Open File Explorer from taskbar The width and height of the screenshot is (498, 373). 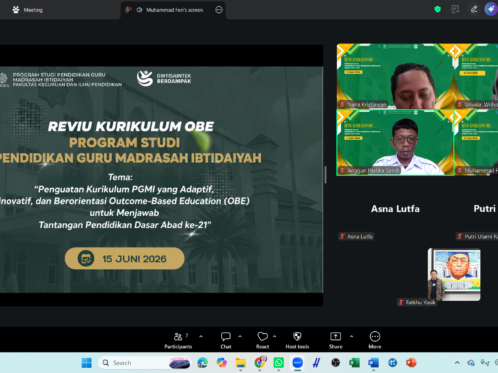pyautogui.click(x=240, y=363)
